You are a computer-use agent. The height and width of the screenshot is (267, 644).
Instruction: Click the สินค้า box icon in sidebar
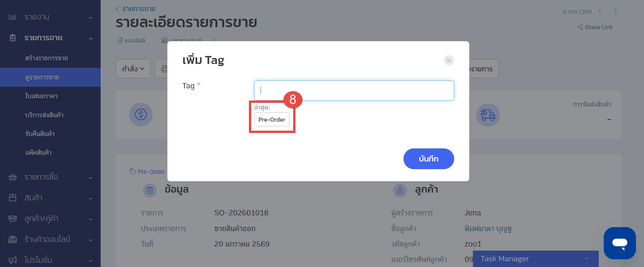click(x=12, y=198)
